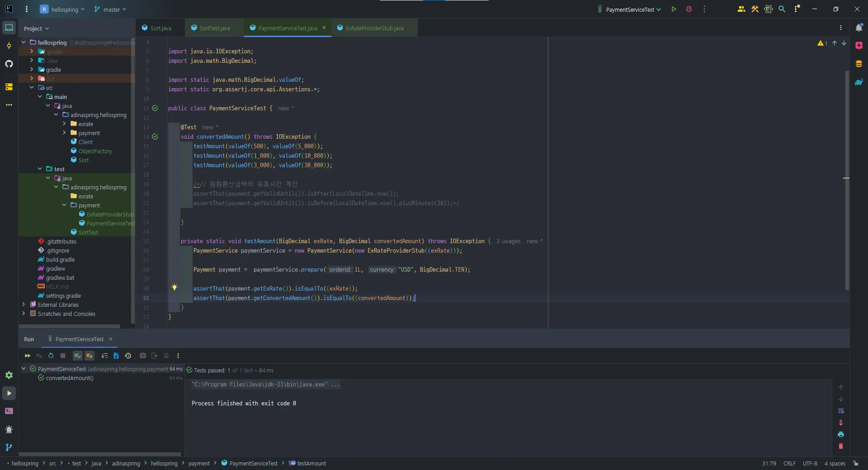Select the PaymentServiceTest run tab

(x=80, y=339)
